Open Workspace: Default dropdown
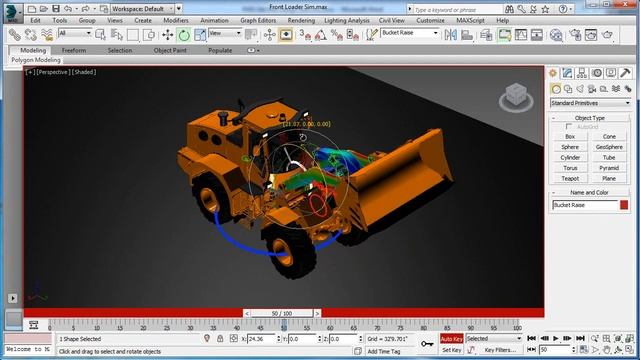This screenshot has width=640, height=360. point(143,9)
